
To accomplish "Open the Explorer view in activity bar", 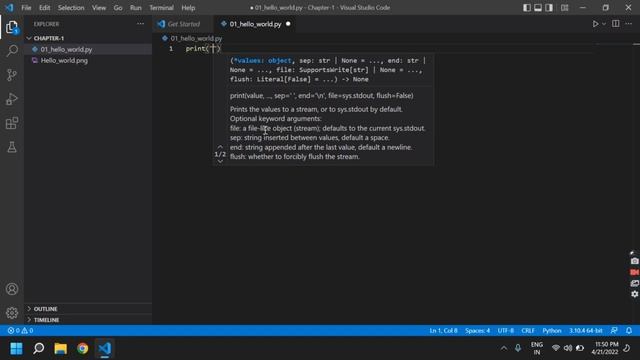I will (x=12, y=27).
